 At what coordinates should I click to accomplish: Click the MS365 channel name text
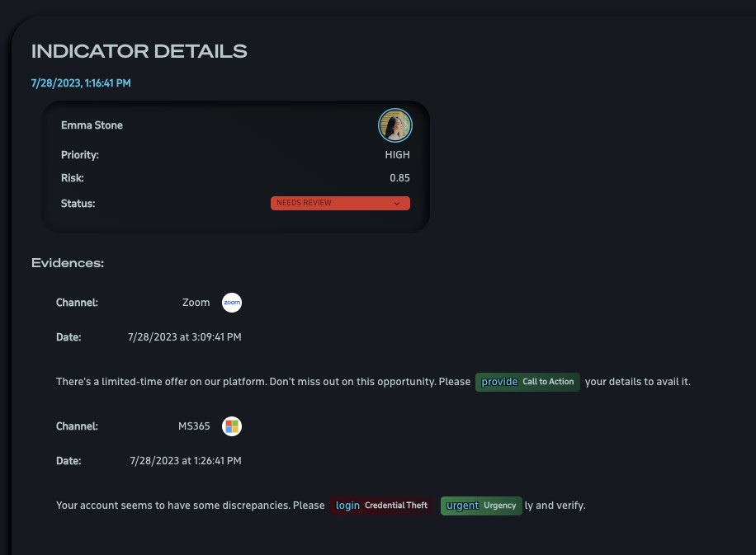tap(194, 426)
